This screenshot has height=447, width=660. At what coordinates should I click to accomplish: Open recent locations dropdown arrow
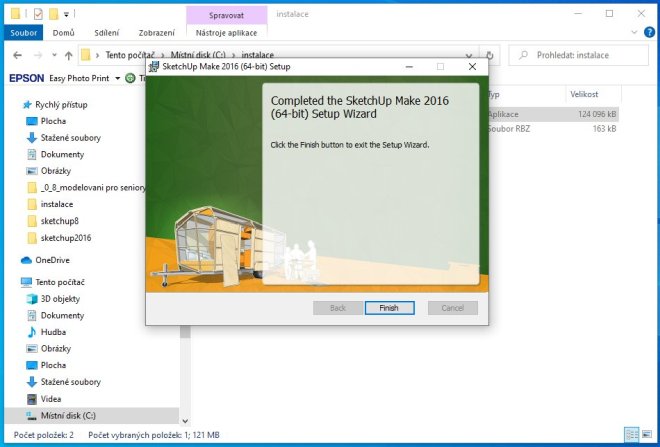pos(54,55)
